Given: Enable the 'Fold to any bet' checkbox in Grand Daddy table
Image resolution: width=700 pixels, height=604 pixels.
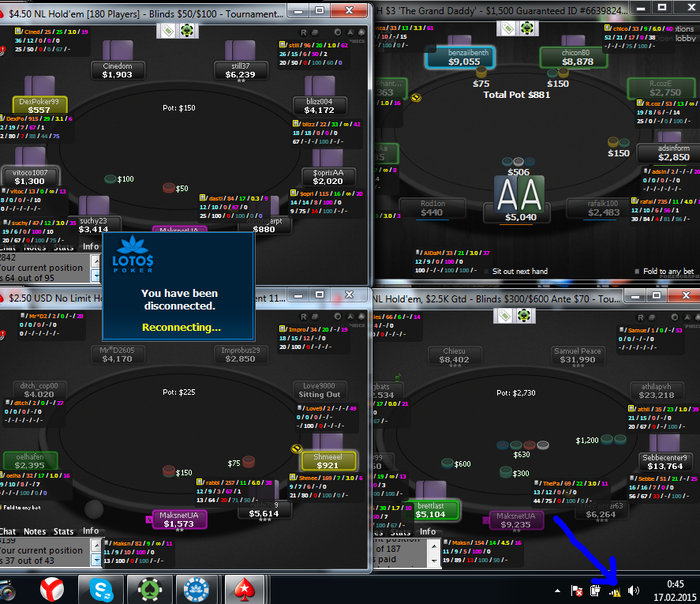Looking at the screenshot, I should click(637, 271).
